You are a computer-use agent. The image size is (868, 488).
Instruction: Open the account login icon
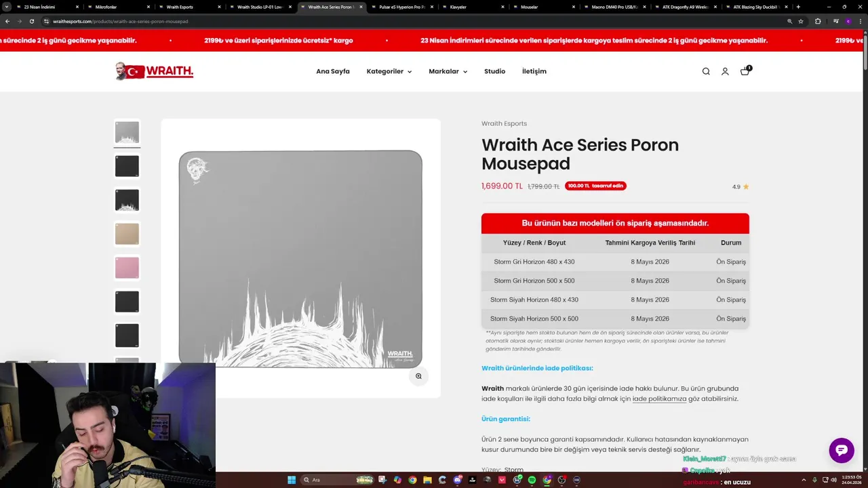(x=725, y=71)
